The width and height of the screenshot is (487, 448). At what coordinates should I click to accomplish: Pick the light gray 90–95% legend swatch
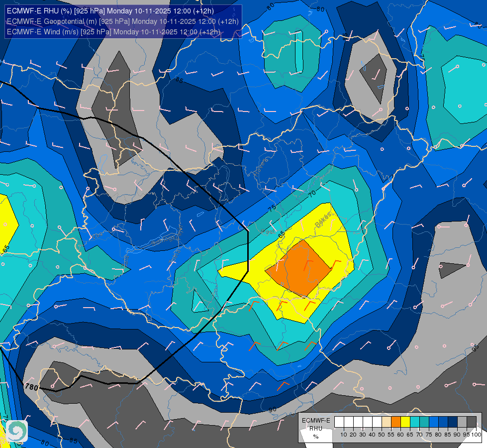[x=462, y=422]
